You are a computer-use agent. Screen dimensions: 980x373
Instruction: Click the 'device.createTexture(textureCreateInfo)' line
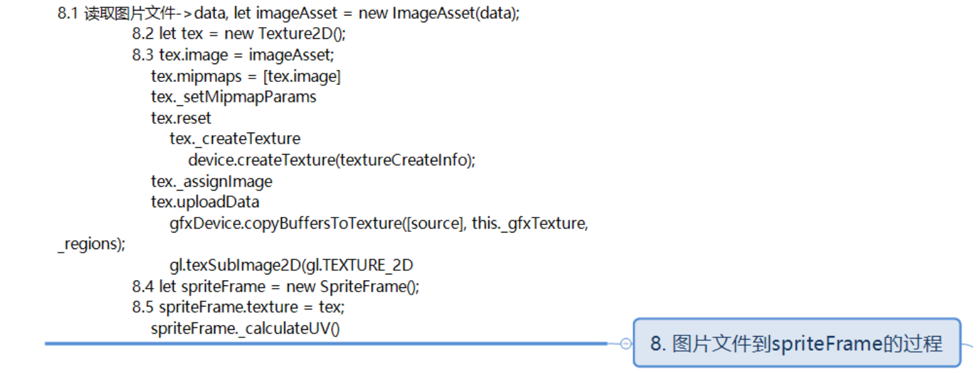[x=332, y=160]
